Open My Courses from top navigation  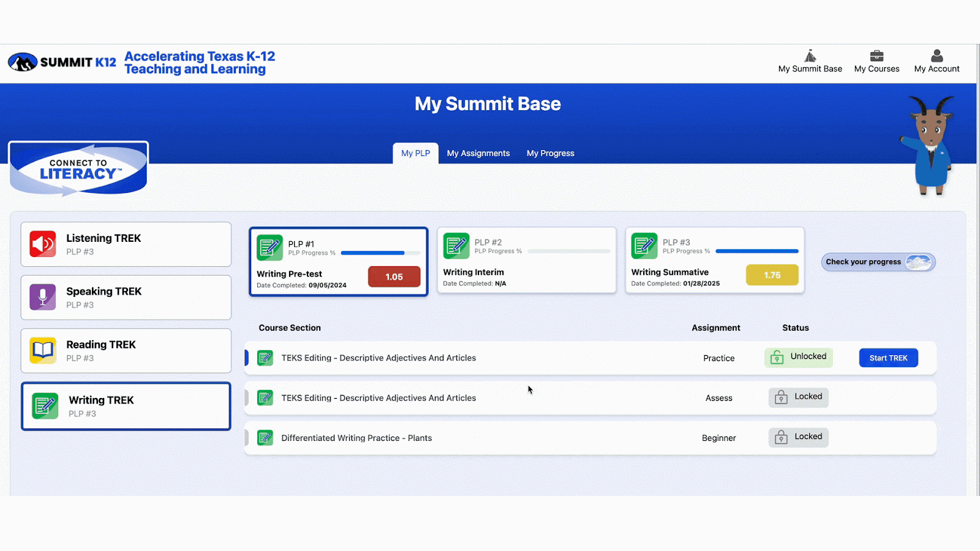click(x=876, y=62)
